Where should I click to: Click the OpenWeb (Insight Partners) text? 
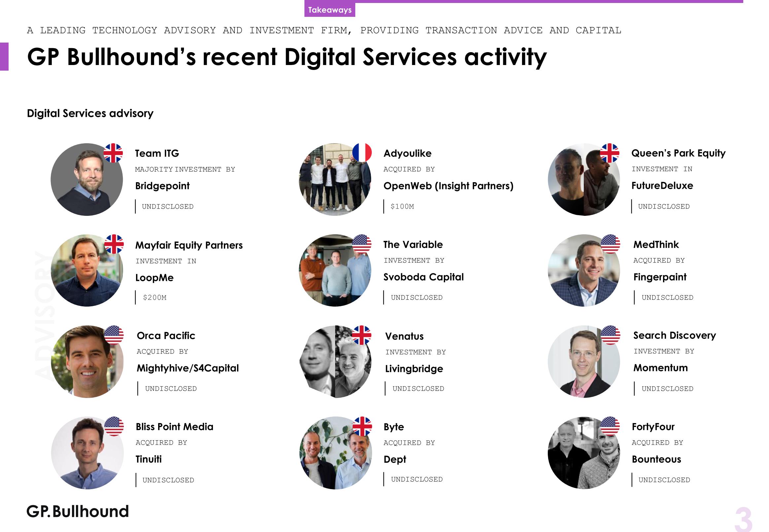[448, 186]
